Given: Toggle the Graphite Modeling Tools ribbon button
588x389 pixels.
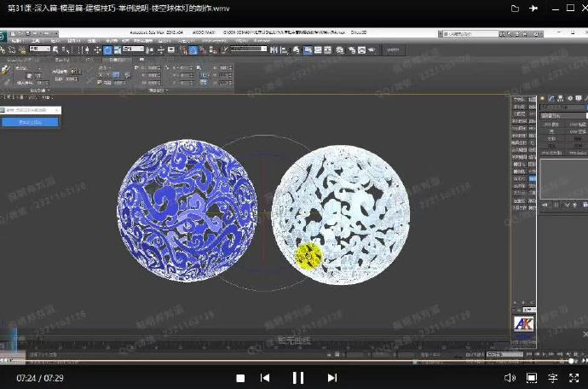Looking at the screenshot, I should pos(308,50).
